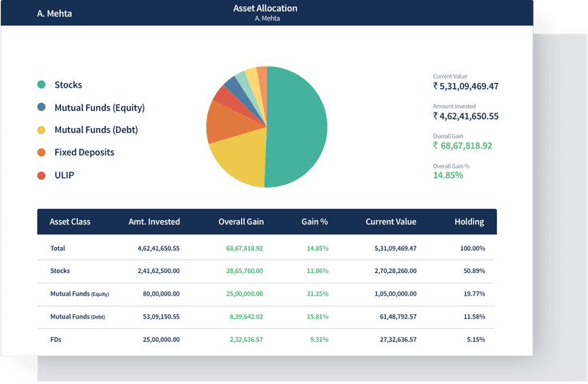Viewport: 588px width, 384px height.
Task: Click the 31.25% gain cell
Action: (x=318, y=294)
